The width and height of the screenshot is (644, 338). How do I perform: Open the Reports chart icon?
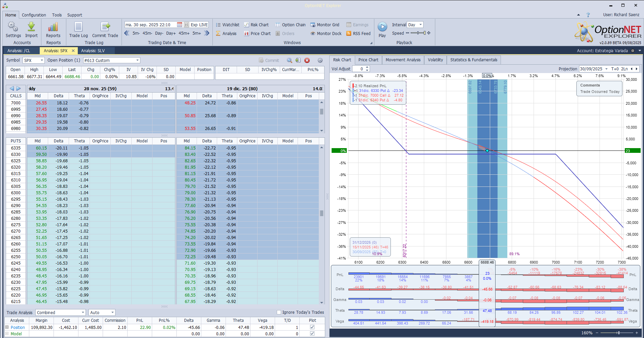53,27
